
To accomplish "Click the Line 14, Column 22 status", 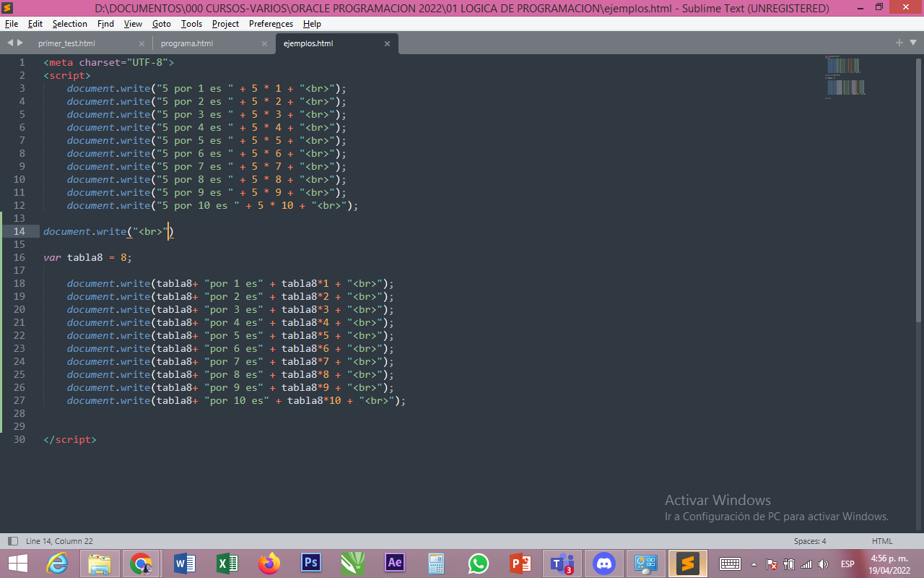I will click(59, 540).
